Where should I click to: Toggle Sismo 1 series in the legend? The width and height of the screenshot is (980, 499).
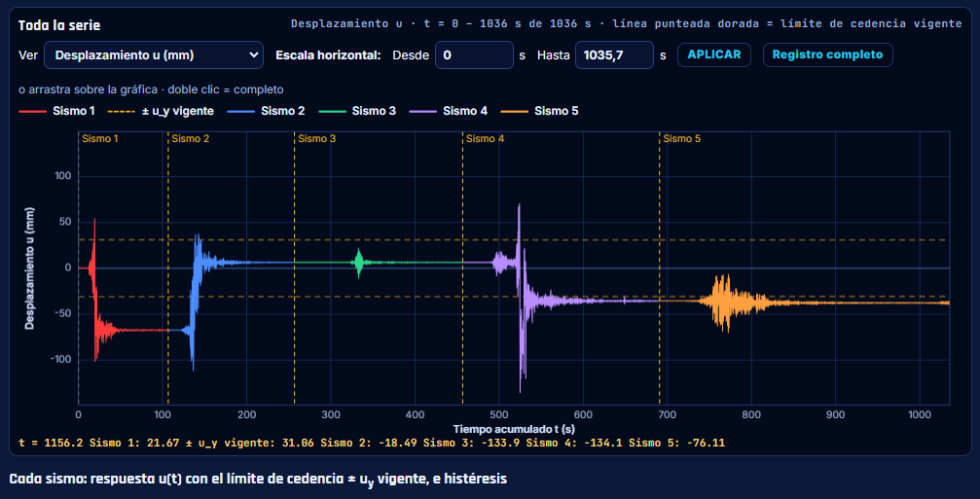pos(56,111)
